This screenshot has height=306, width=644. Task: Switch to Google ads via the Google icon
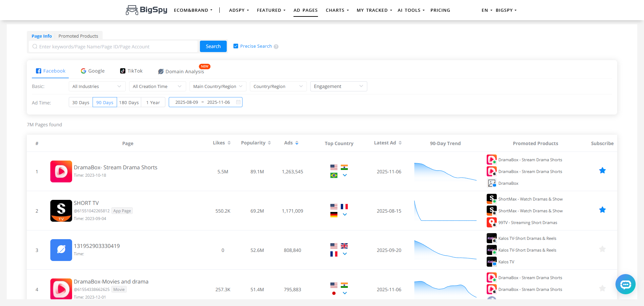[x=83, y=71]
